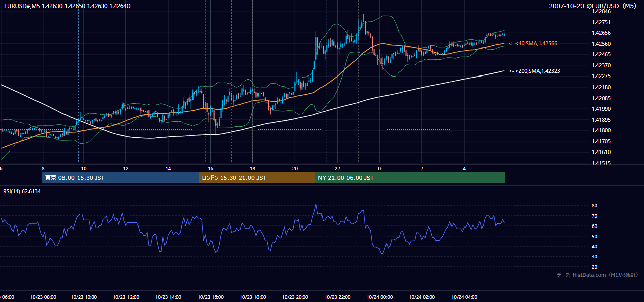Screen dimensions: 644x302
Task: Click the 1.41610 price axis label
Action: tap(601, 152)
